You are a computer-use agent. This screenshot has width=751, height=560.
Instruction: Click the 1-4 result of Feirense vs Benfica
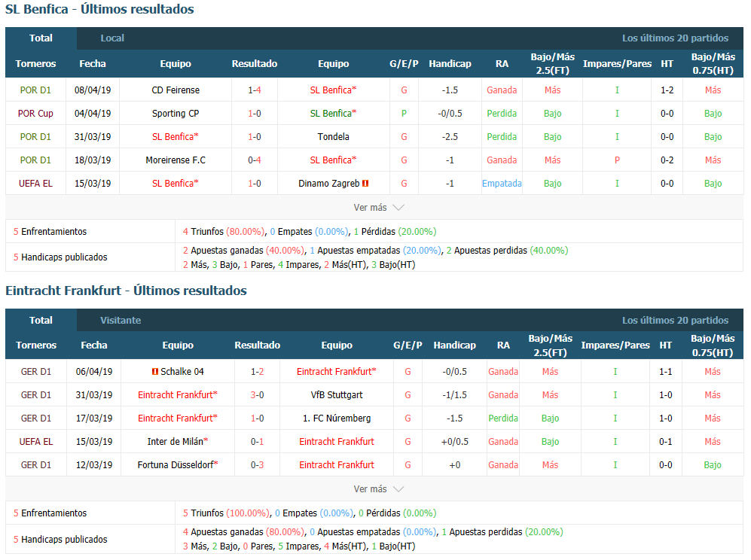coord(255,90)
